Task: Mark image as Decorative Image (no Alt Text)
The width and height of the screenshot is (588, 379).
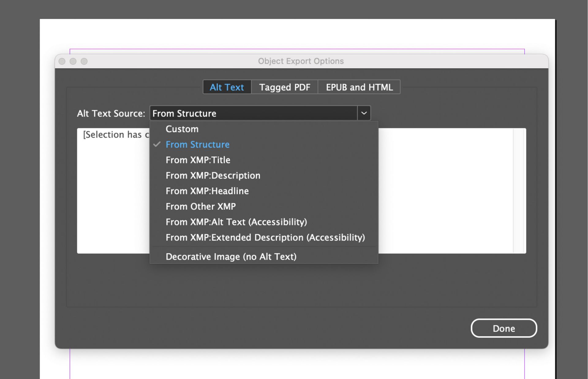Action: [231, 256]
